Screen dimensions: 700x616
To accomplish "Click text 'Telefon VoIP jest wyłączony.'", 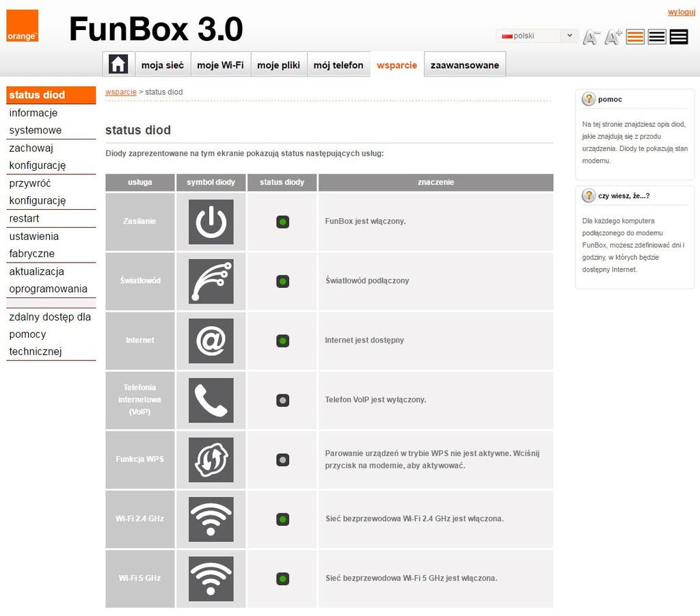I will coord(375,399).
